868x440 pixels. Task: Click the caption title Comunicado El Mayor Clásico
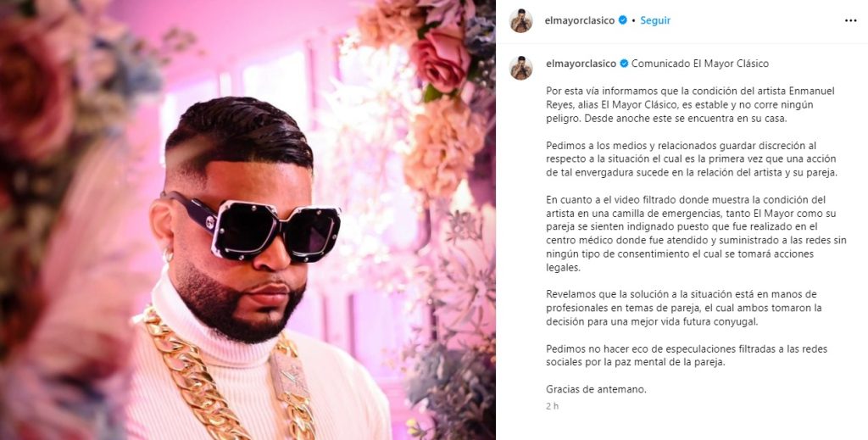coord(699,64)
